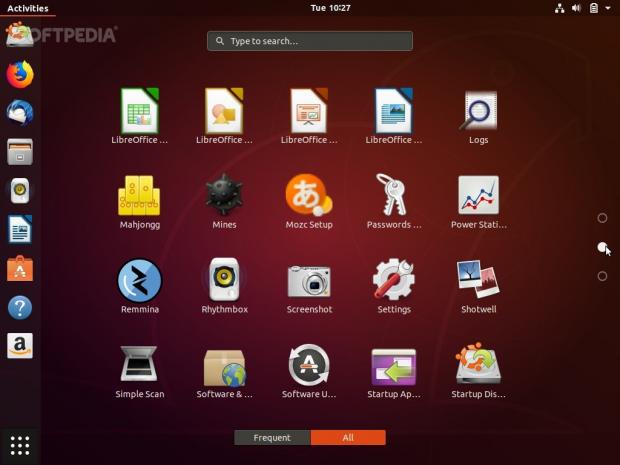Select the middle page indicator dot
Viewport: 620px width, 465px height.
[x=602, y=247]
